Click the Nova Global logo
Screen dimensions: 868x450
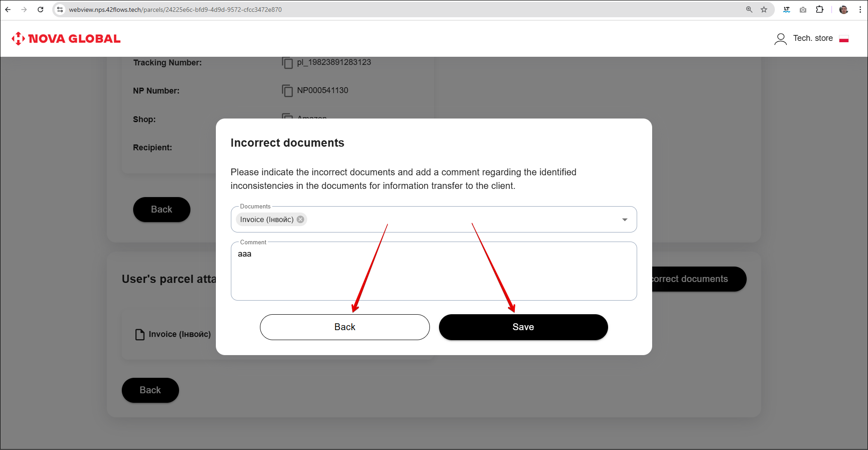[66, 39]
